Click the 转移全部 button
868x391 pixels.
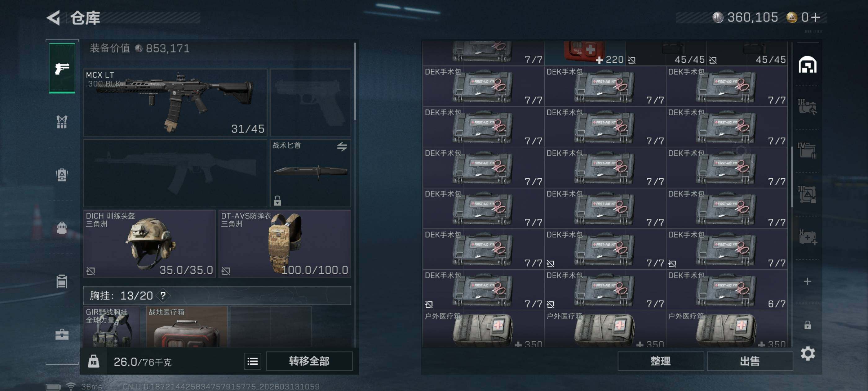309,361
